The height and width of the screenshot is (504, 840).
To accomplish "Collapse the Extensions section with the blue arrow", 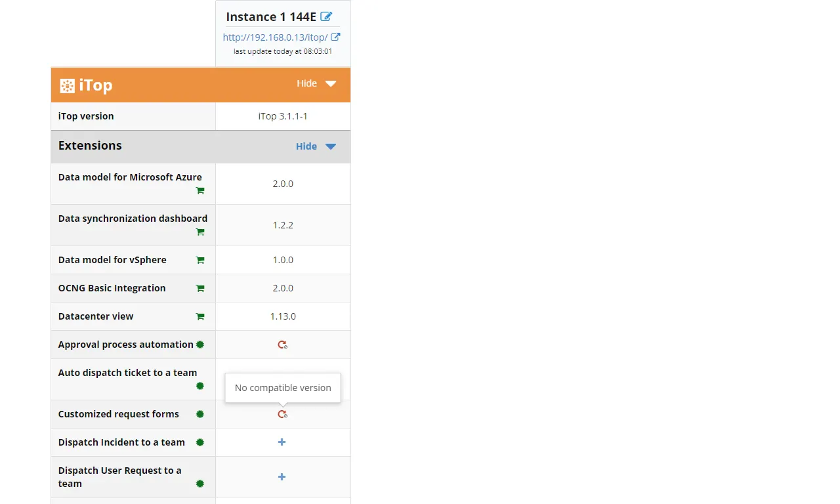I will [x=331, y=146].
